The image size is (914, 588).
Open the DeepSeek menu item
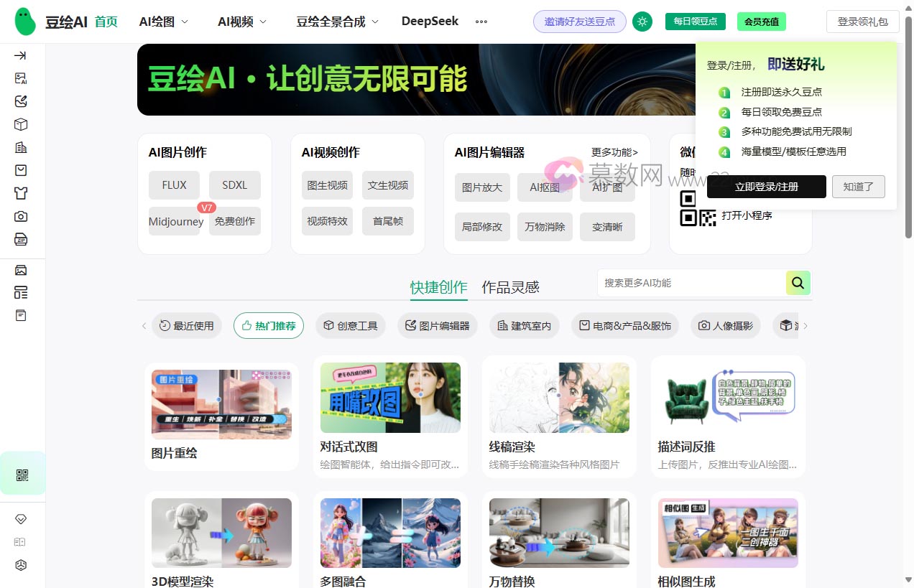click(430, 22)
